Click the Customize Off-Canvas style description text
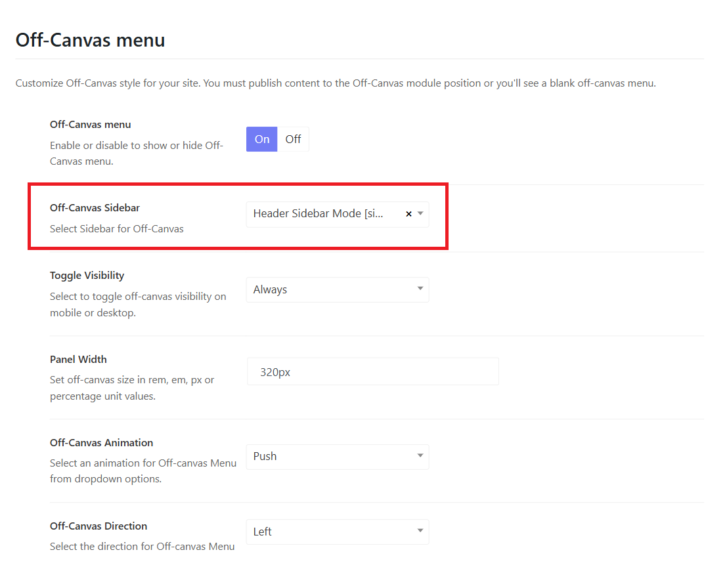706x588 pixels. [335, 83]
